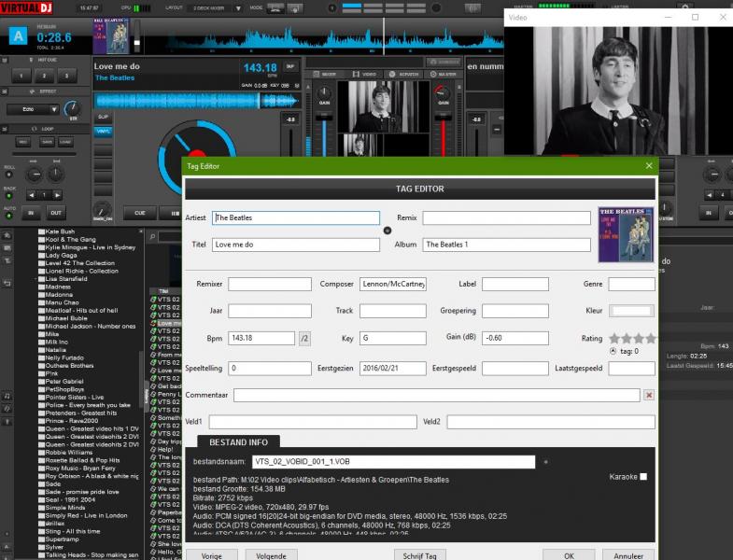Cancel the Tag Editor with Annuleer

pos(628,555)
